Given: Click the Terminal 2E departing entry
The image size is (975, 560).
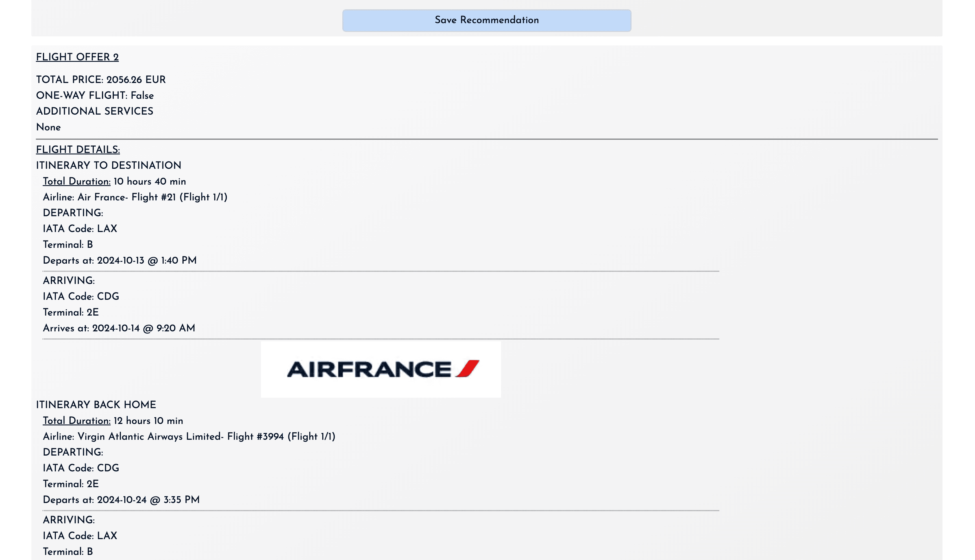Looking at the screenshot, I should click(x=71, y=484).
